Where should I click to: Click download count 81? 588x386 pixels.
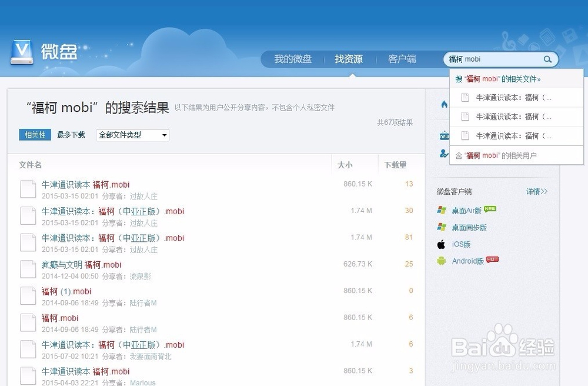409,238
